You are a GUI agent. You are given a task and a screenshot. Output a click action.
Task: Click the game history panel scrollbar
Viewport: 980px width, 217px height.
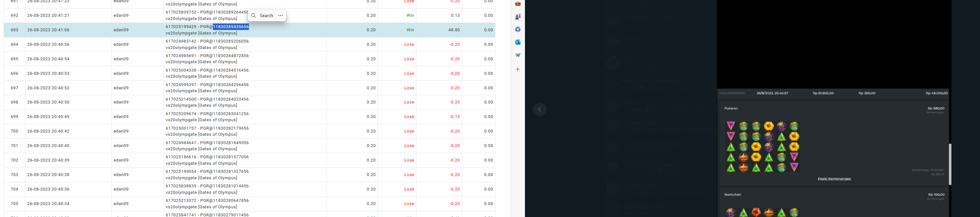click(950, 164)
